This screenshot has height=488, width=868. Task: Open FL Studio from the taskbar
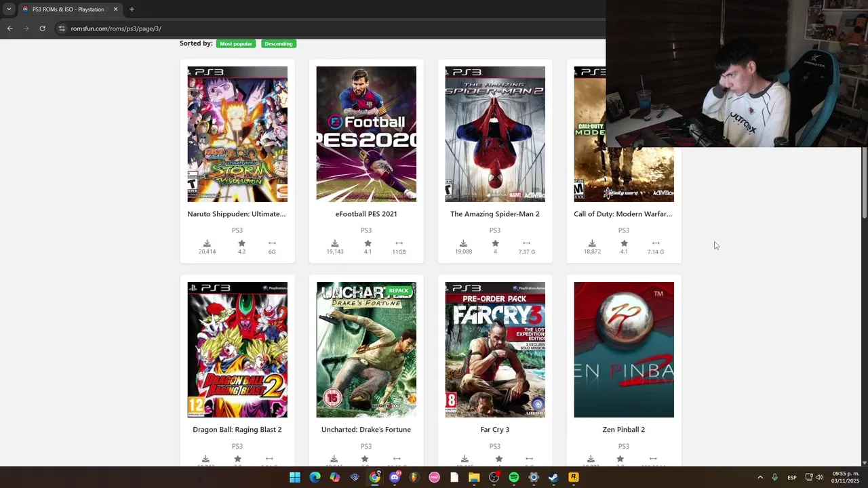[414, 477]
